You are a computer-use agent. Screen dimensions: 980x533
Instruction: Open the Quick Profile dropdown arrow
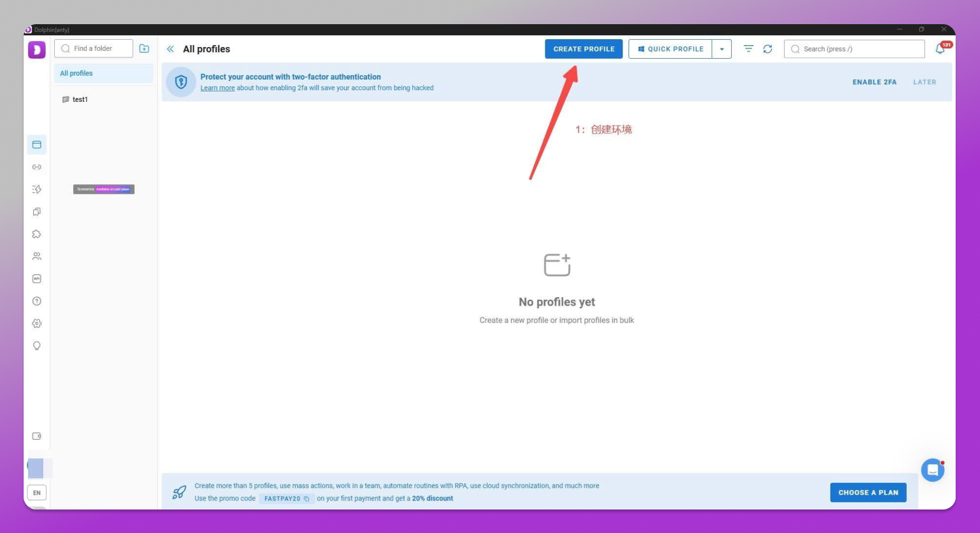click(x=722, y=49)
